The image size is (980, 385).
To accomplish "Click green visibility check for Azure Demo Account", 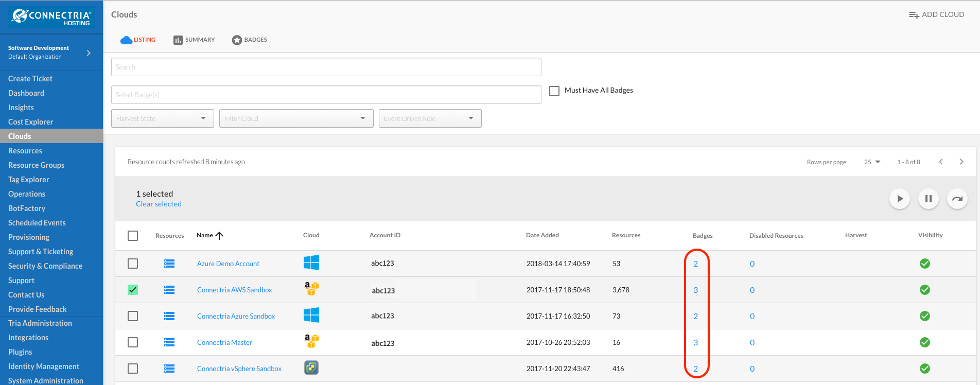I will [925, 264].
